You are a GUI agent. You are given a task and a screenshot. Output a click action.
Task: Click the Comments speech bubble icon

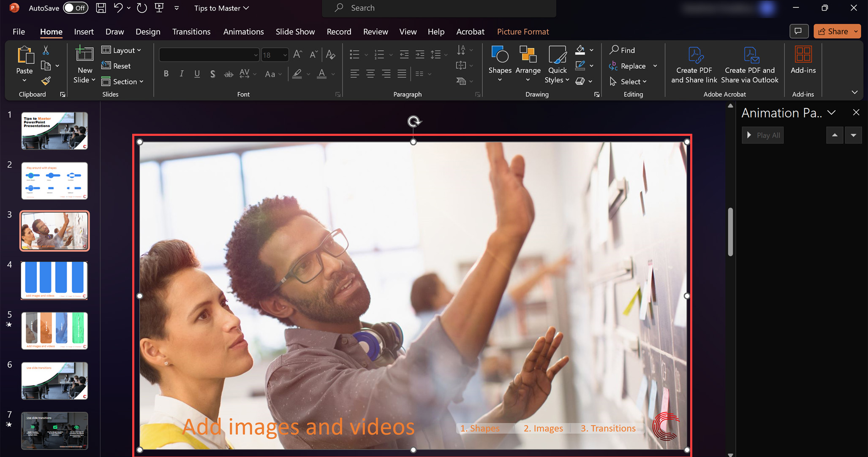tap(798, 31)
